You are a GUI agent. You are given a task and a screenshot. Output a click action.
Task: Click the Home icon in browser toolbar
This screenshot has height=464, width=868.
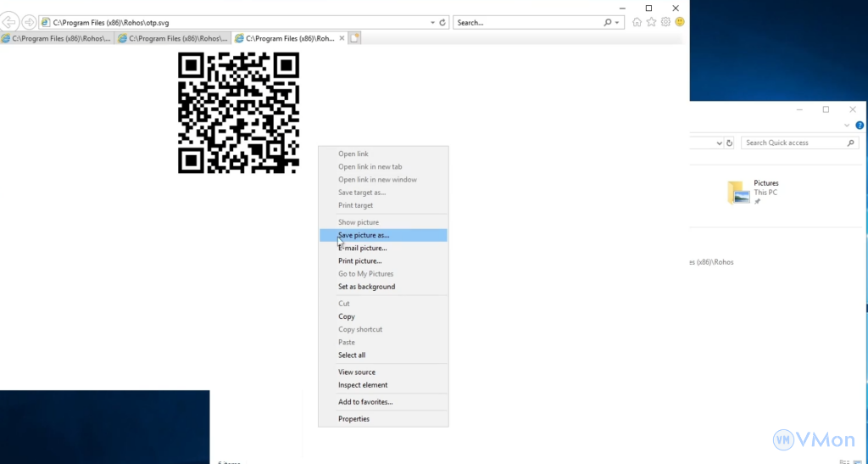(x=637, y=22)
